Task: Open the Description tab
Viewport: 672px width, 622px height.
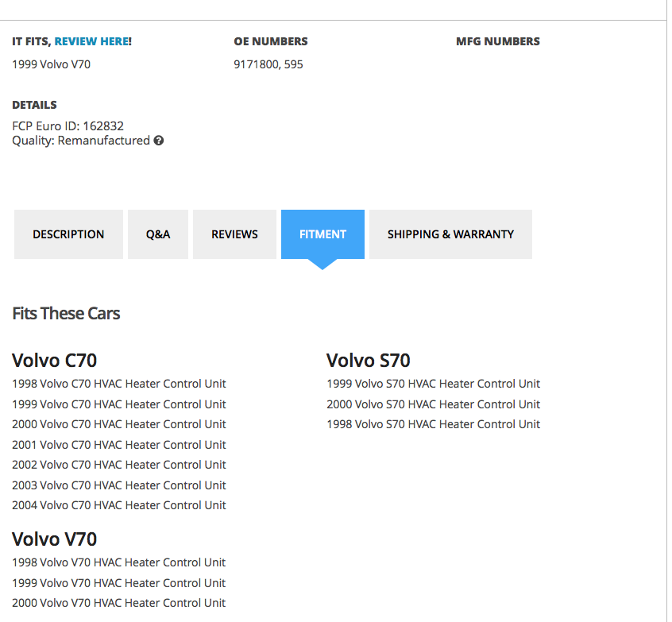Action: point(68,234)
